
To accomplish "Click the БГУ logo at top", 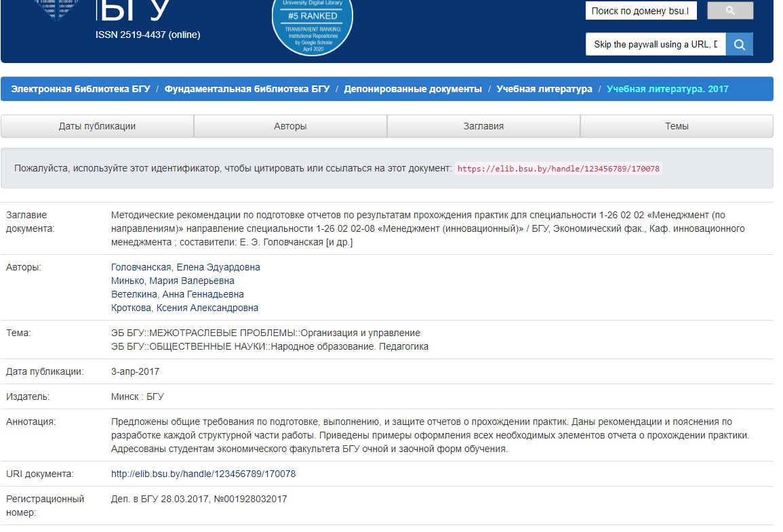I will point(134,10).
